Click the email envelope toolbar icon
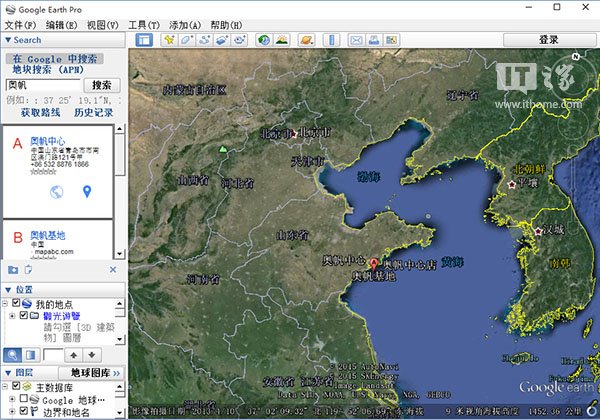The width and height of the screenshot is (600, 420). pos(356,40)
